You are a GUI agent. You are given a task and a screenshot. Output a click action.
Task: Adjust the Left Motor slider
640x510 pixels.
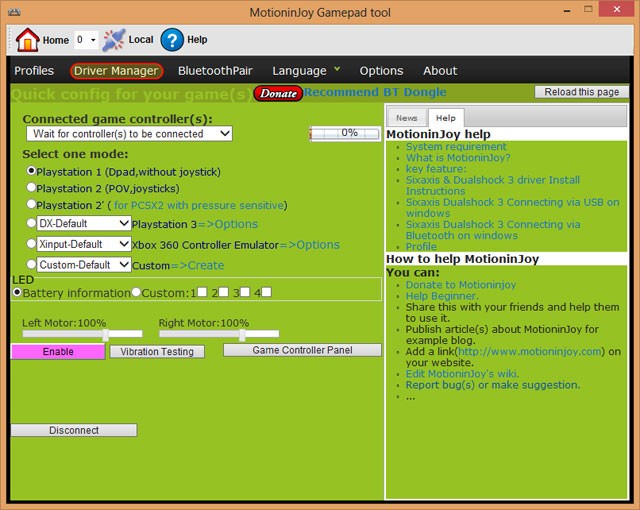tap(108, 336)
